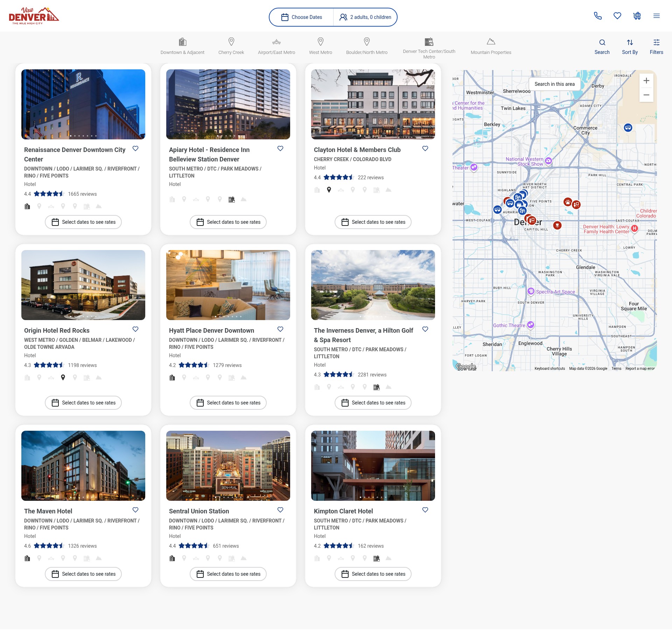Click the Gothic Theatre map marker
The image size is (672, 630).
531,325
